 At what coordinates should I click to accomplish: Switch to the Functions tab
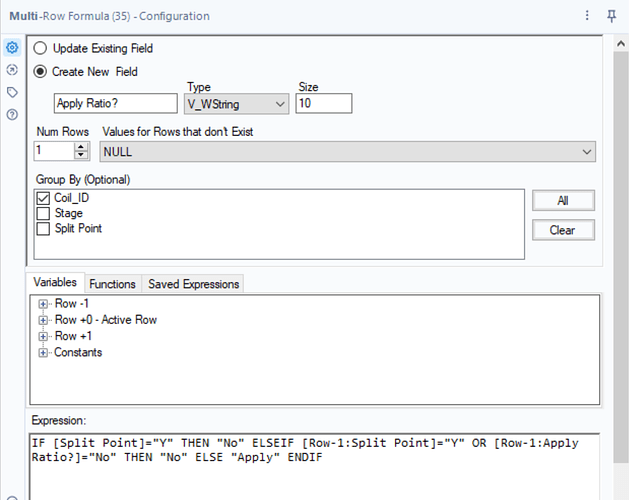click(112, 284)
